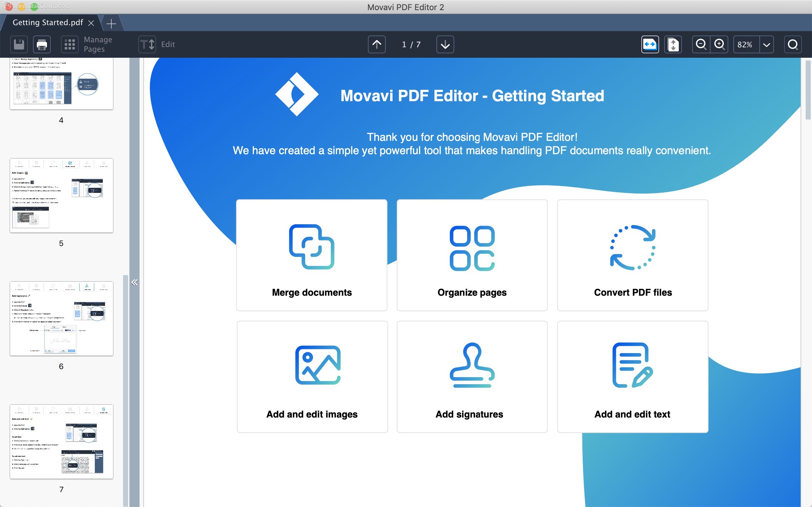Close the Getting Started.pdf tab
Screen dimensions: 812x507
(x=91, y=23)
